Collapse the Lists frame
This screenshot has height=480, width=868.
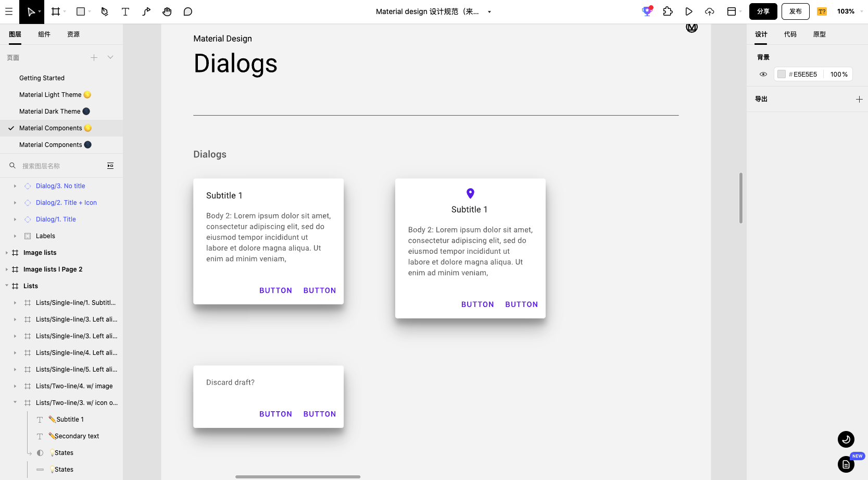[x=7, y=286]
